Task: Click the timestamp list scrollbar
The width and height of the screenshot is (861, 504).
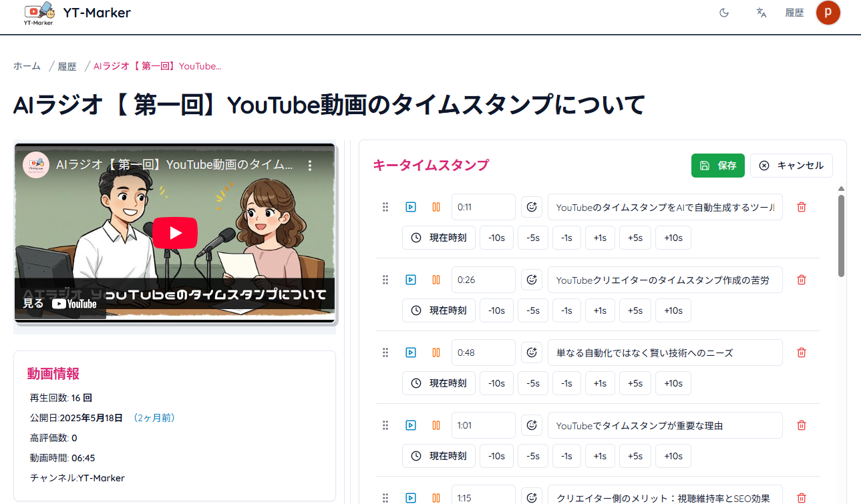Action: 841,236
